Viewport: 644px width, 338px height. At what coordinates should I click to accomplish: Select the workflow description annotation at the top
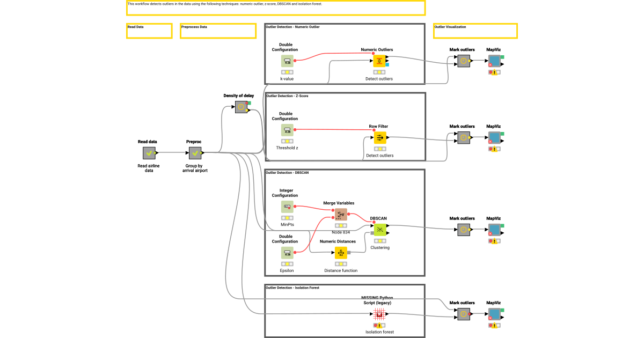tap(274, 8)
